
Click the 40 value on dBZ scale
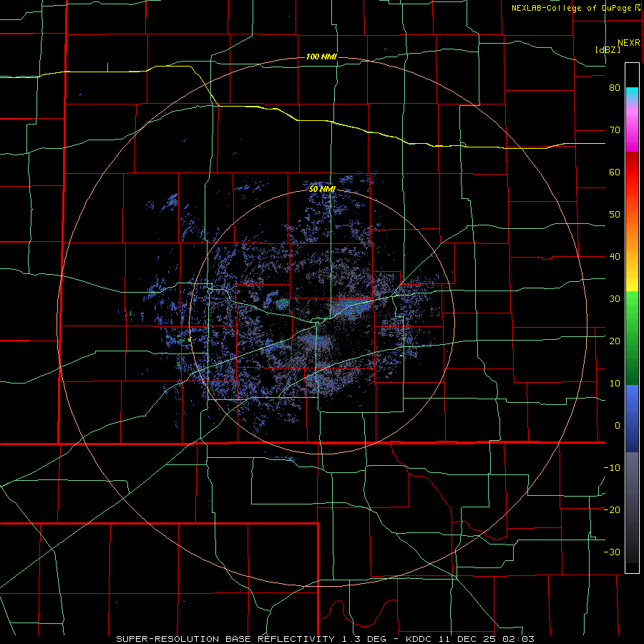pyautogui.click(x=615, y=257)
